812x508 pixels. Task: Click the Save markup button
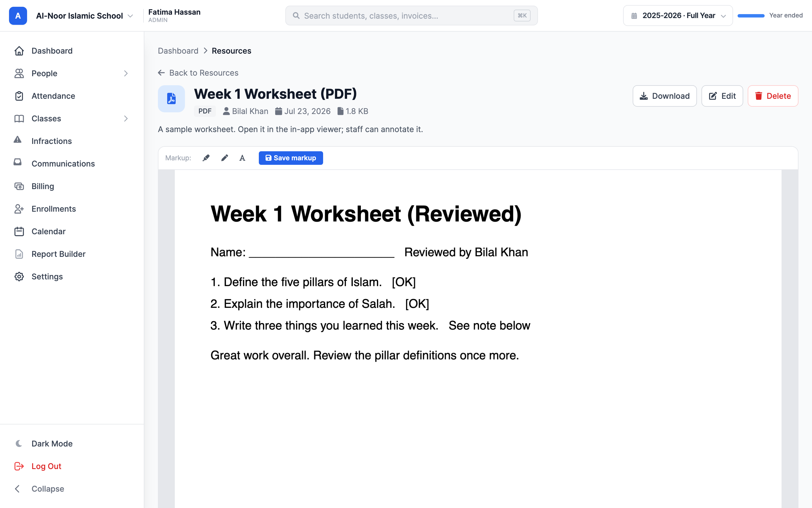(291, 158)
